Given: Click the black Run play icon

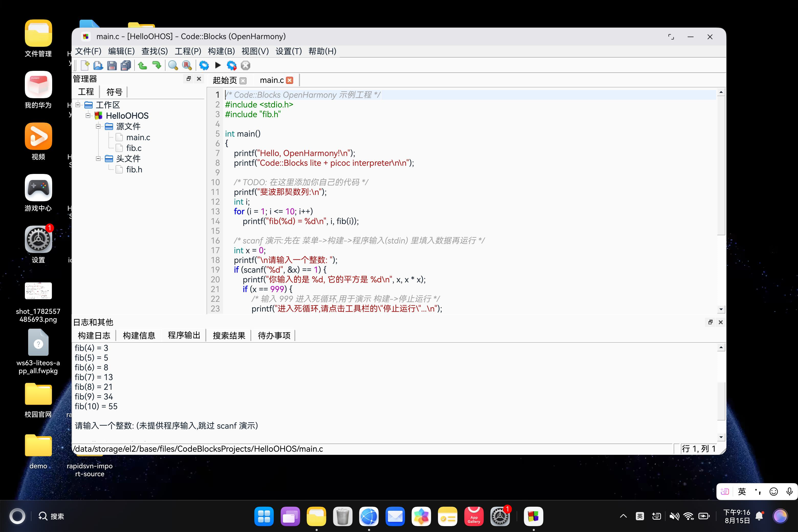Looking at the screenshot, I should pyautogui.click(x=218, y=65).
